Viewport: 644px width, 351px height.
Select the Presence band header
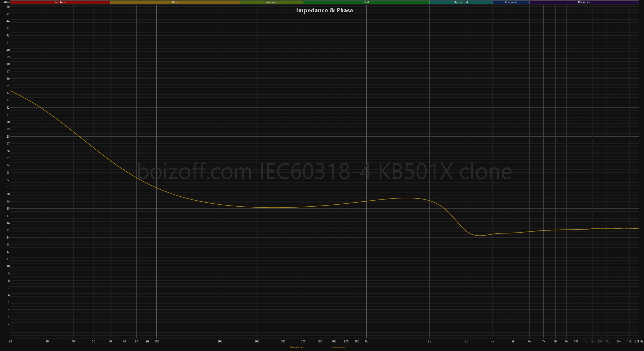[511, 2]
